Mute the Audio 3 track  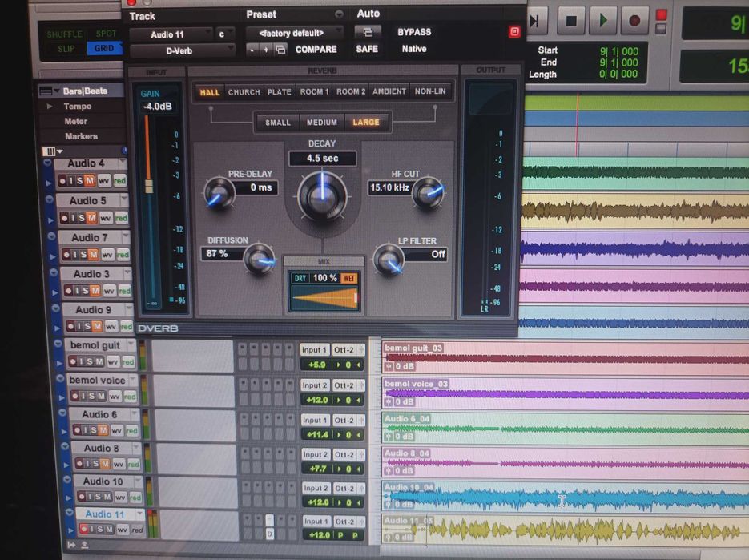coord(95,291)
